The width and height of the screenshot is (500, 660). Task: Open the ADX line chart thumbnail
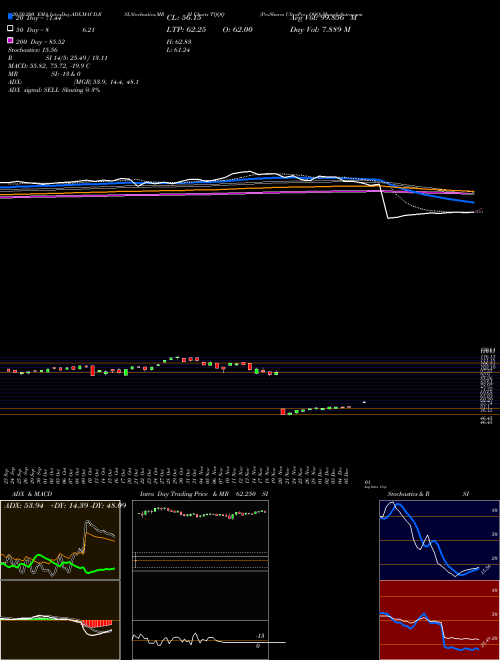60,540
